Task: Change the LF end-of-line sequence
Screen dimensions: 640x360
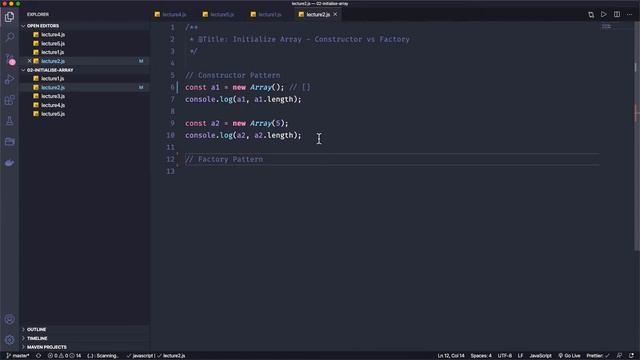Action: 520,356
